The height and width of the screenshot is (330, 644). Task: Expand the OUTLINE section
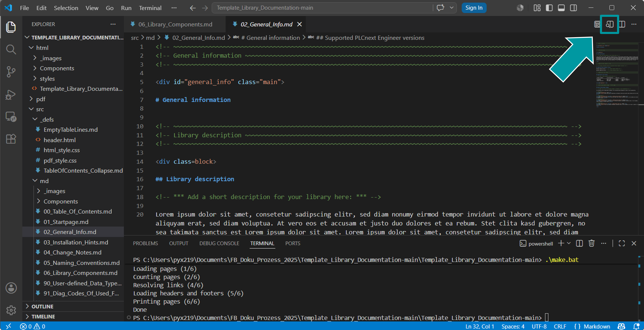tap(73, 306)
